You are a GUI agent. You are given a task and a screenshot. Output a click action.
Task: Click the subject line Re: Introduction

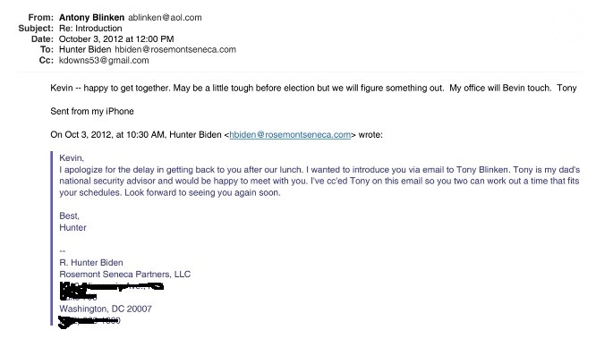tap(90, 29)
